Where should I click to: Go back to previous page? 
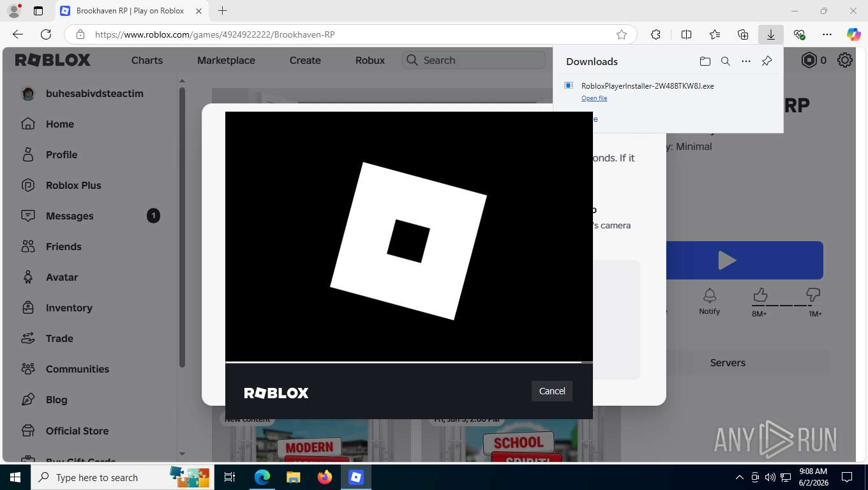(x=18, y=34)
